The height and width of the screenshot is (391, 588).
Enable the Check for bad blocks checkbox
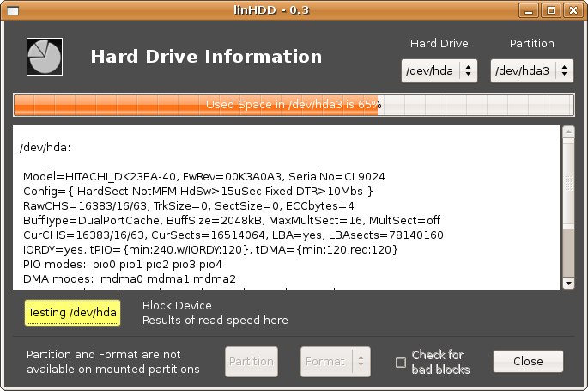pyautogui.click(x=401, y=362)
